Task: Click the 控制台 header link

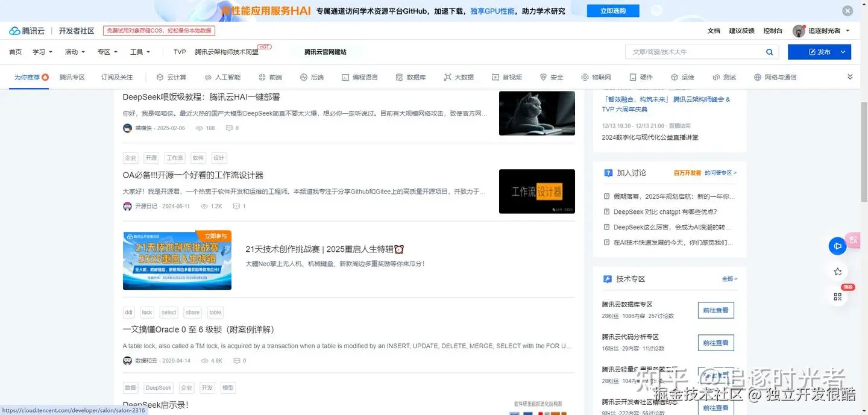Action: [x=773, y=31]
